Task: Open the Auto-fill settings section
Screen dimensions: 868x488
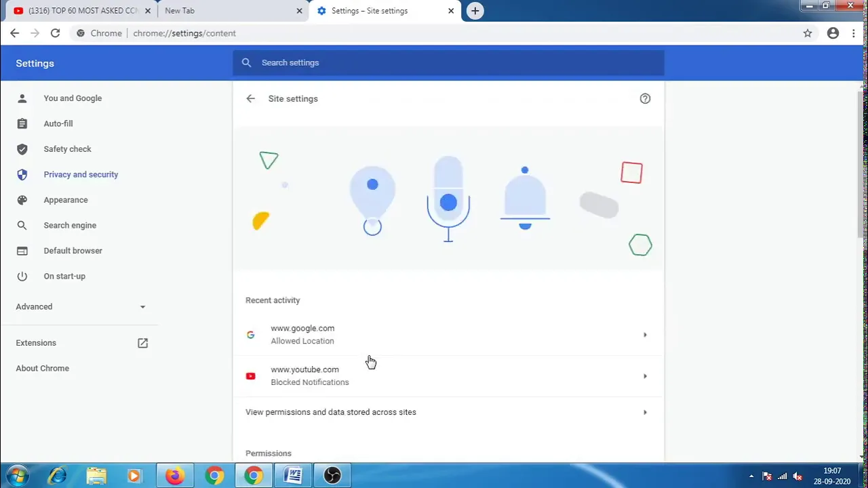Action: (58, 123)
